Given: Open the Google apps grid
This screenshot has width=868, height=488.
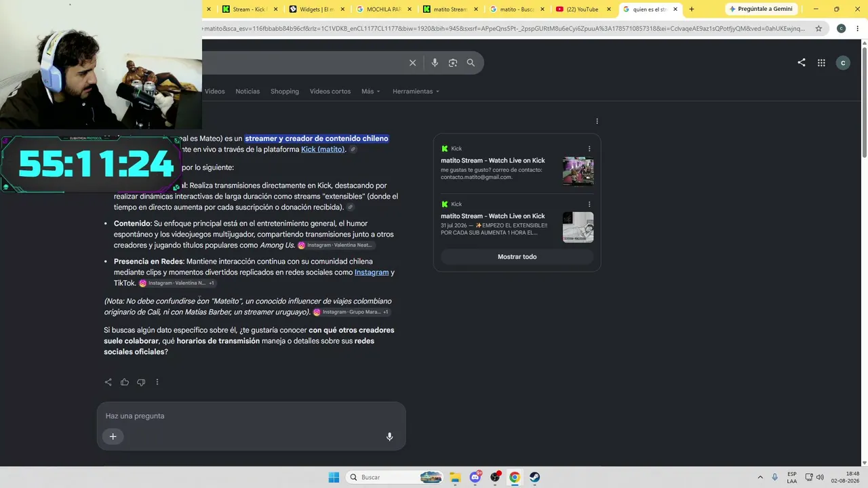Looking at the screenshot, I should [821, 63].
